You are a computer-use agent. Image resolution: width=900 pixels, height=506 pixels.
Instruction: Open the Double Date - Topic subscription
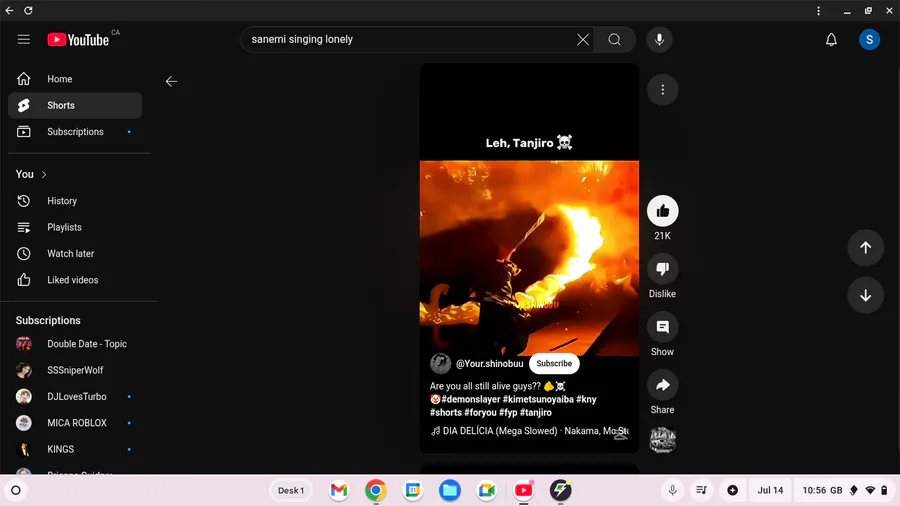coord(75,344)
